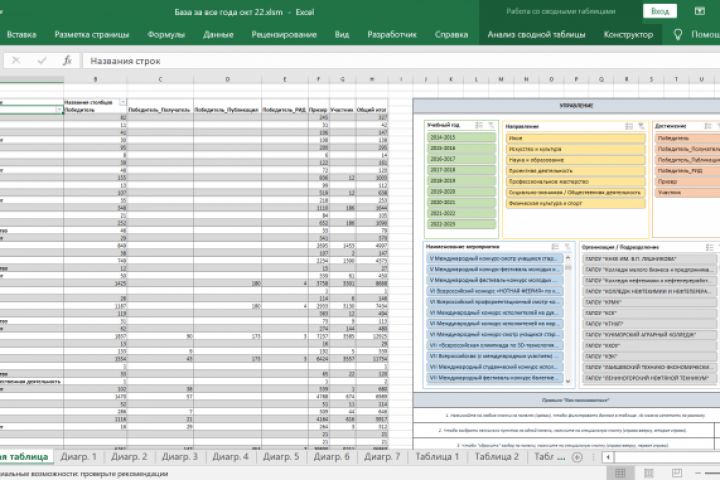Open the Разметка страницы ribbon tab
Viewport: 720px width, 480px height.
coord(92,34)
